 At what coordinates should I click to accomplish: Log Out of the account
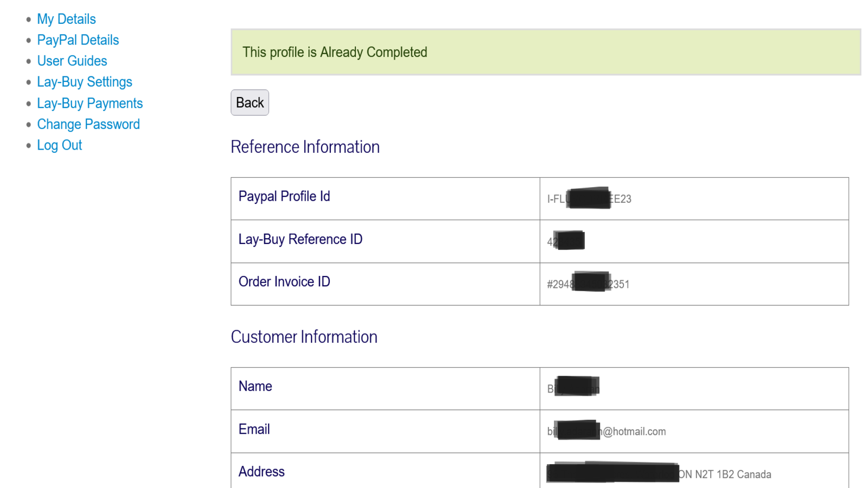pyautogui.click(x=59, y=145)
